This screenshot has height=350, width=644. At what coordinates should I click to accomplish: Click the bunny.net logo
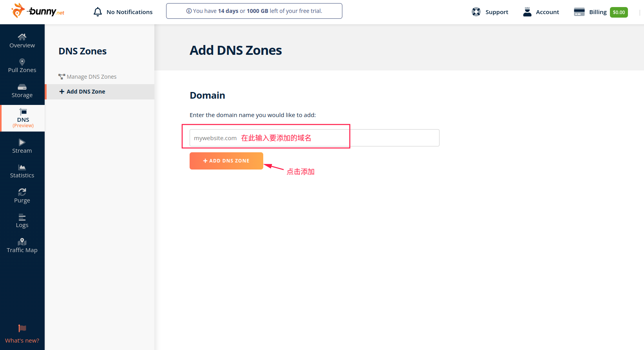tap(38, 11)
